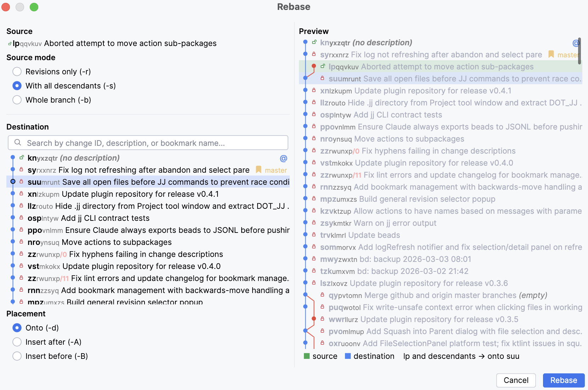
Task: Click the destination search field
Action: [x=148, y=143]
